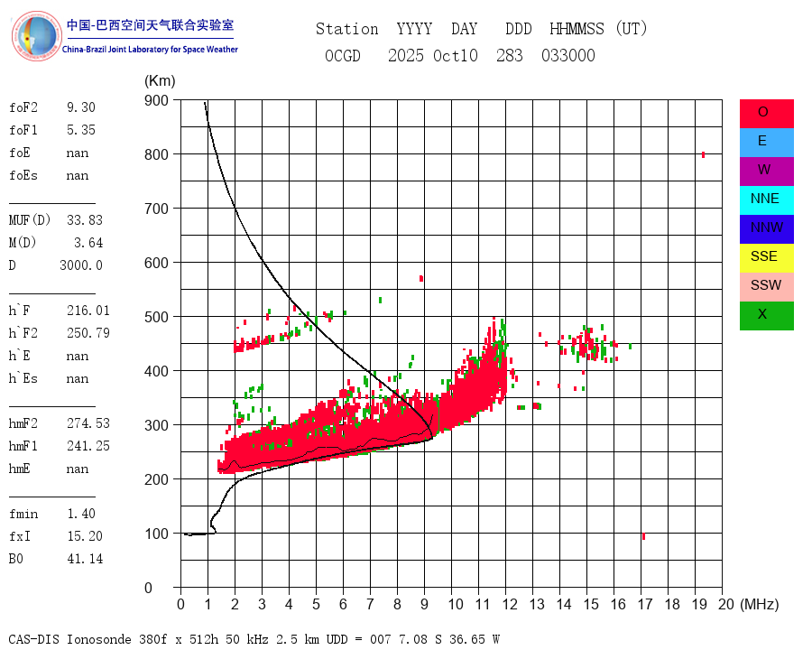Image resolution: width=812 pixels, height=650 pixels.
Task: Click the 100 km y-axis label
Action: coord(156,534)
